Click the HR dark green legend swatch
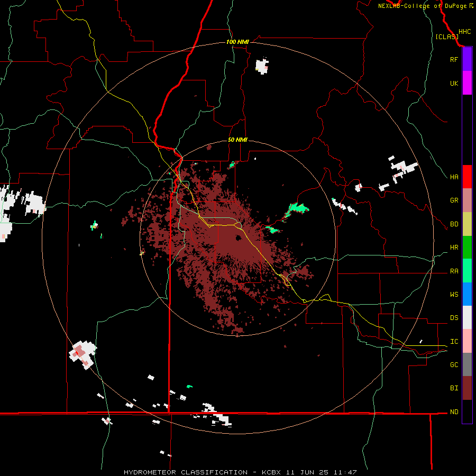 click(467, 247)
